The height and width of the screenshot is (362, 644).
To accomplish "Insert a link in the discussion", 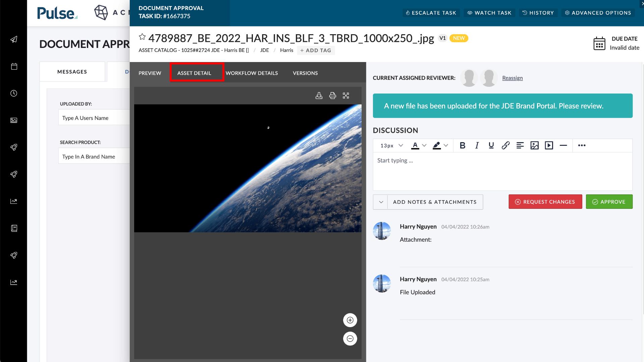I will (506, 145).
